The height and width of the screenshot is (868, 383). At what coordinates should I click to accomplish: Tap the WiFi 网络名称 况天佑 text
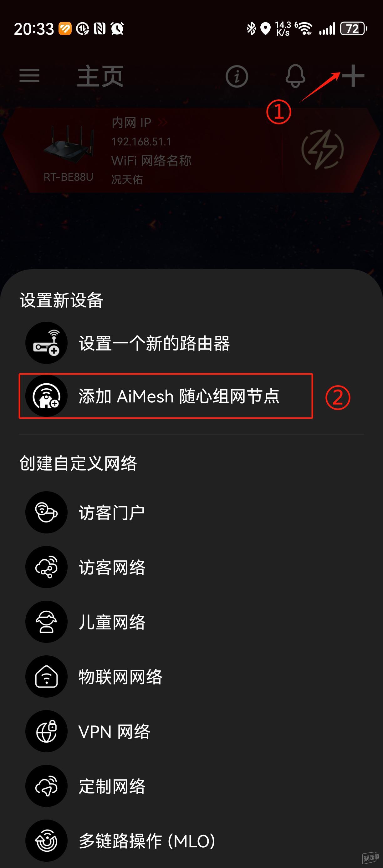point(151,170)
